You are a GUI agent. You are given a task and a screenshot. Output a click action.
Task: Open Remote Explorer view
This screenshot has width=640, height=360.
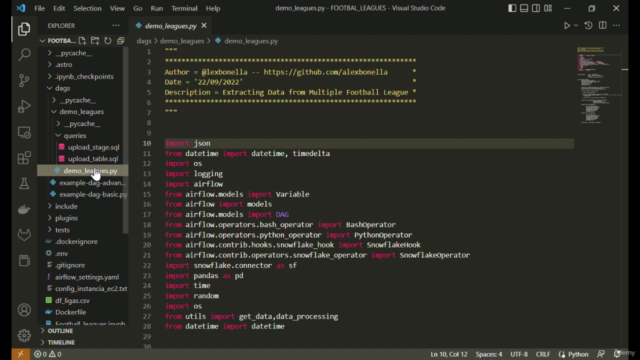click(24, 132)
